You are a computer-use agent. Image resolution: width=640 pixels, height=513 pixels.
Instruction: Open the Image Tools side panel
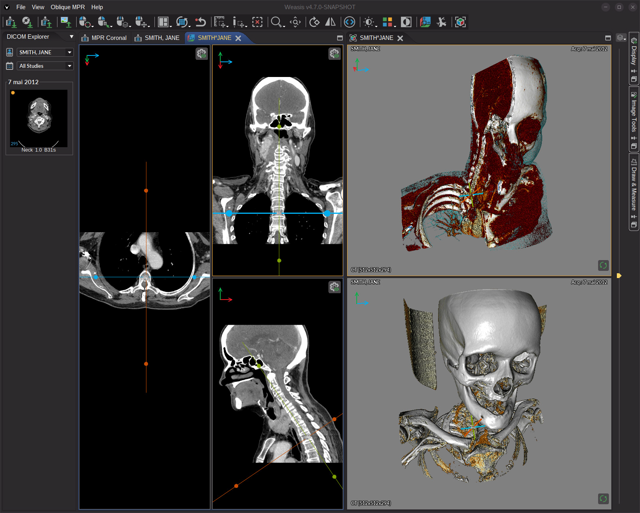tap(633, 119)
